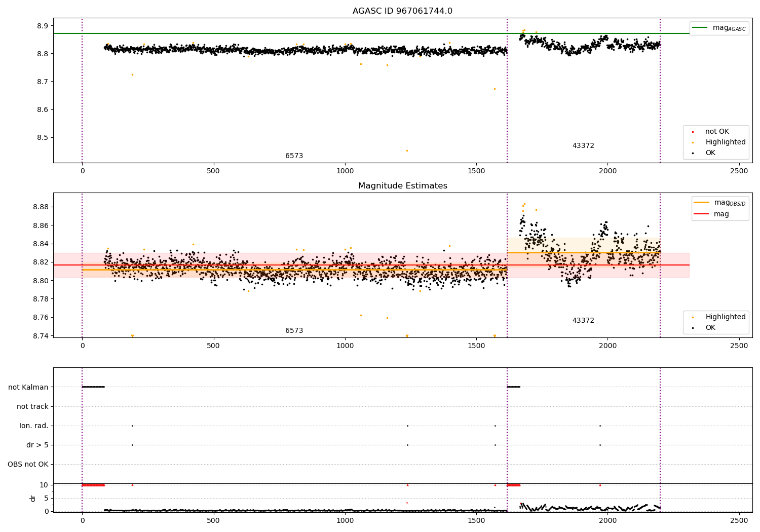Click the '8.5' y-axis tick label

pyautogui.click(x=43, y=138)
